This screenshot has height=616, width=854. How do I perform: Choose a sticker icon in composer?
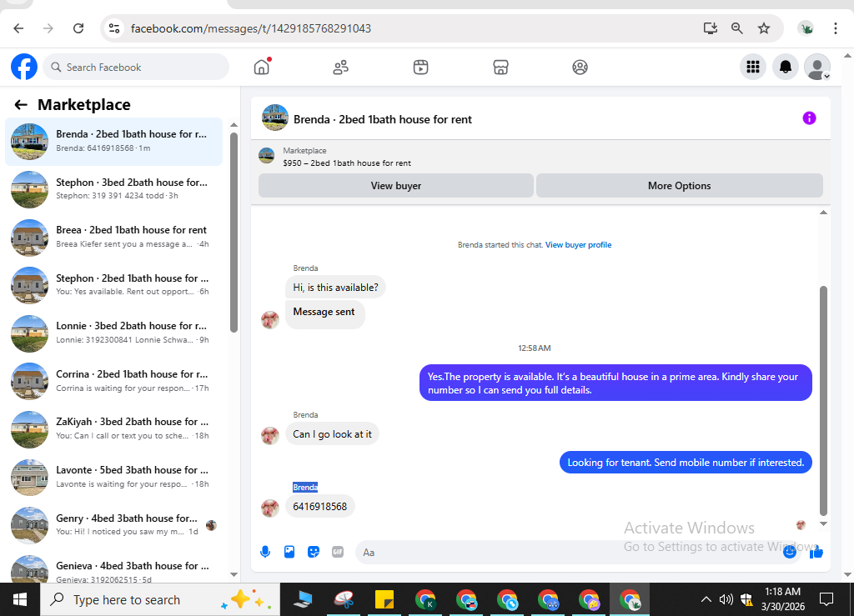click(314, 553)
